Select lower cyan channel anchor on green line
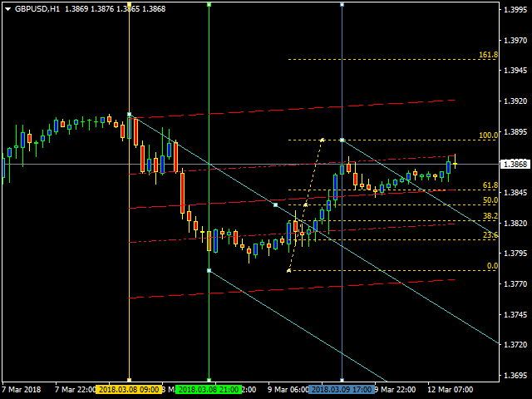532x399 pixels. pyautogui.click(x=209, y=271)
